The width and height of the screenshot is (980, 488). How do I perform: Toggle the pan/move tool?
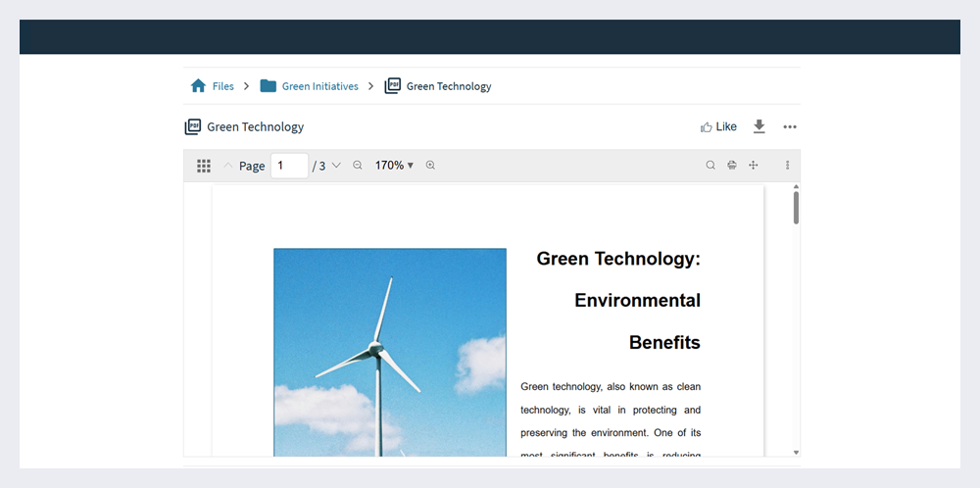754,166
